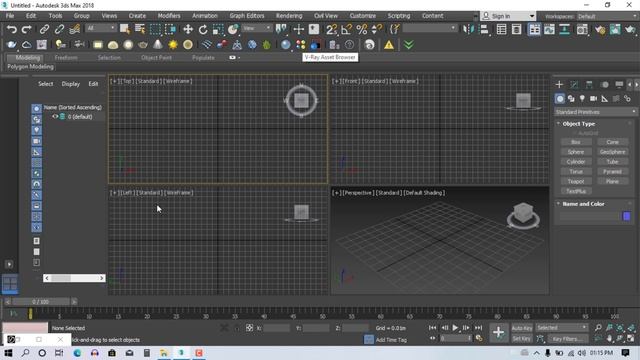Image resolution: width=640 pixels, height=360 pixels.
Task: Click the Pyramid object type button
Action: [612, 171]
